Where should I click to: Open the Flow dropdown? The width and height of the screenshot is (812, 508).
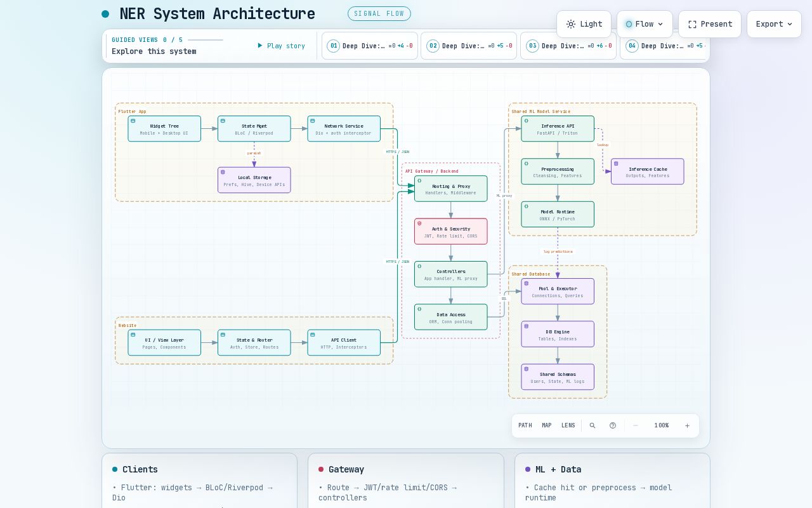(645, 24)
